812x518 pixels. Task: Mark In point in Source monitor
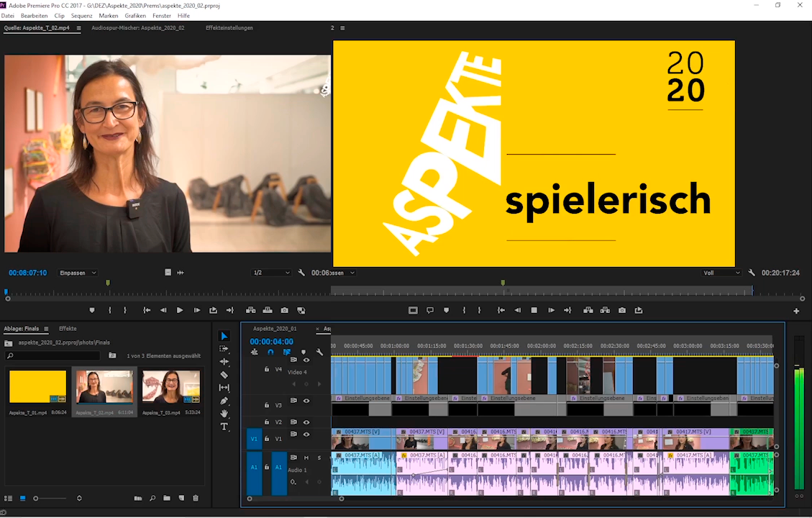tap(110, 310)
